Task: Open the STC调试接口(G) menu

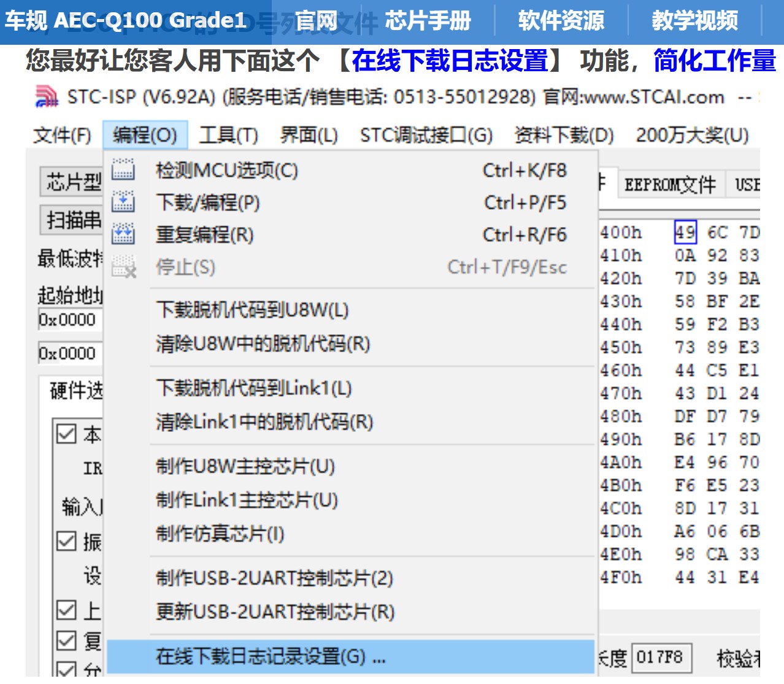Action: click(426, 135)
